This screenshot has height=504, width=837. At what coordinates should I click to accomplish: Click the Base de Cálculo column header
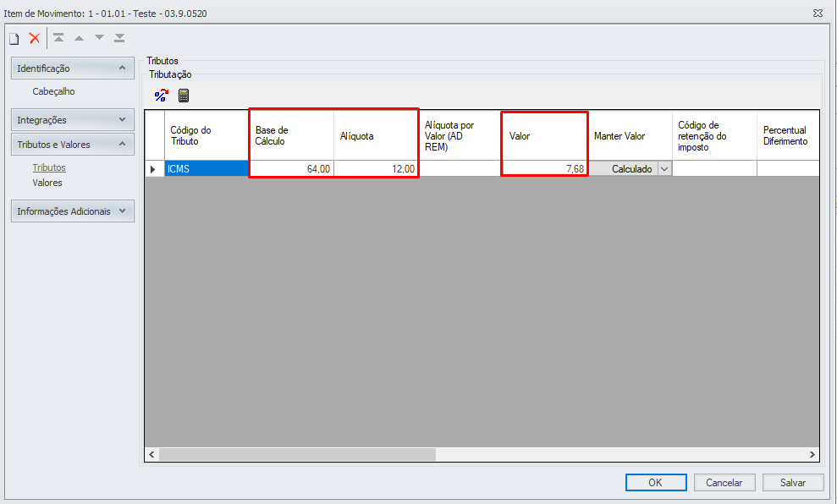pyautogui.click(x=291, y=135)
